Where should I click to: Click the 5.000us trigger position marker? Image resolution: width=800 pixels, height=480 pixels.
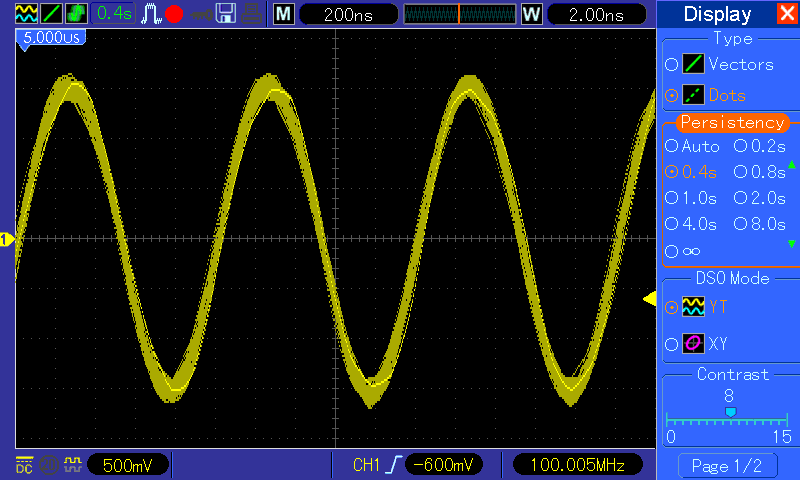51,40
